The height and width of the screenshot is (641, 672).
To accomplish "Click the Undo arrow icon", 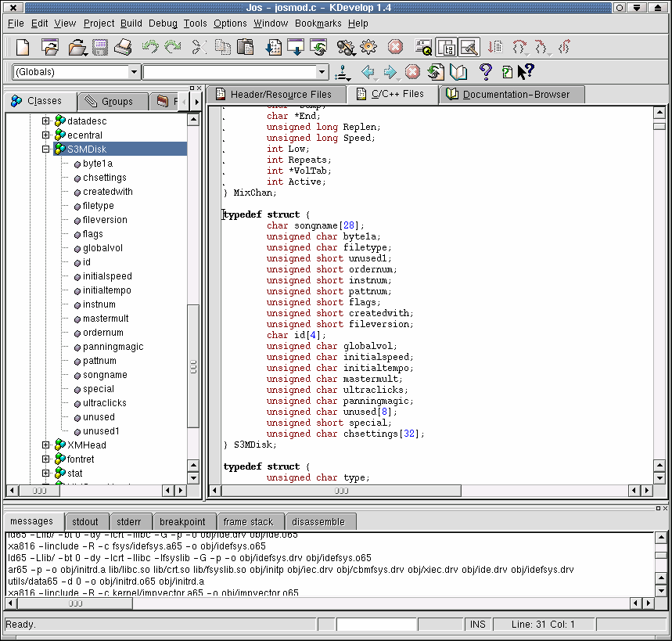I will click(150, 46).
